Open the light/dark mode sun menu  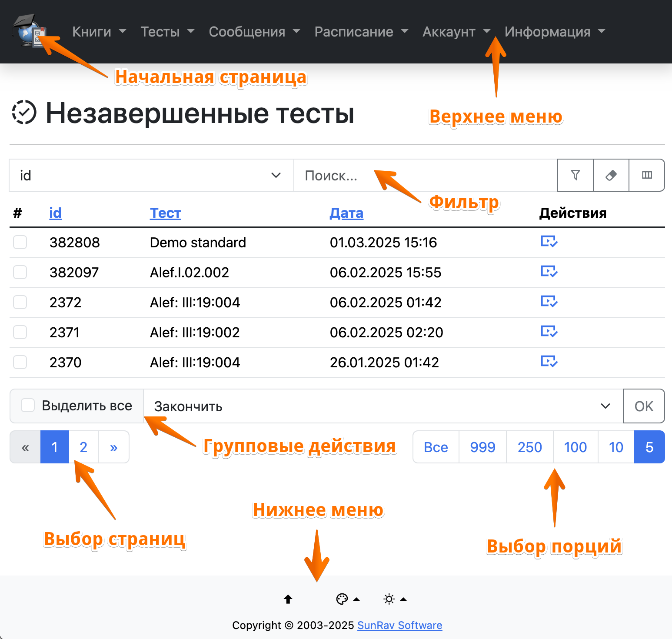point(395,599)
